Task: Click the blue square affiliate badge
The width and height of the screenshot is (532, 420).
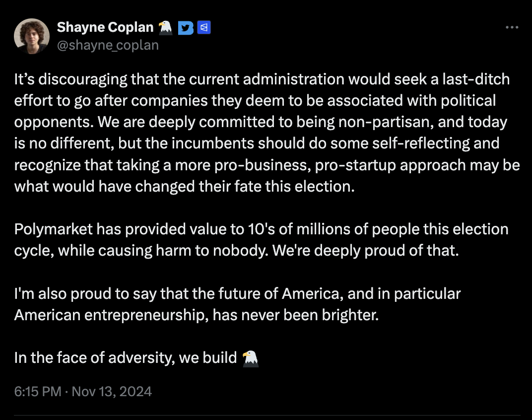Action: point(204,27)
